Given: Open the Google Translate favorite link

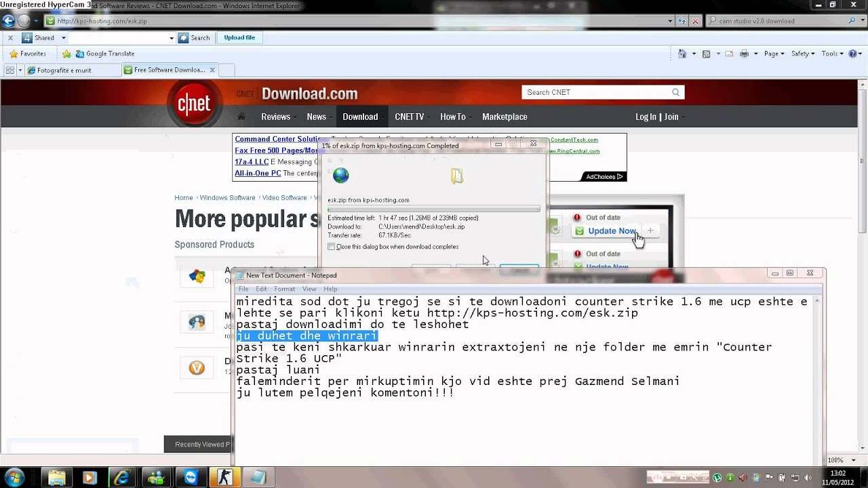Looking at the screenshot, I should 105,54.
